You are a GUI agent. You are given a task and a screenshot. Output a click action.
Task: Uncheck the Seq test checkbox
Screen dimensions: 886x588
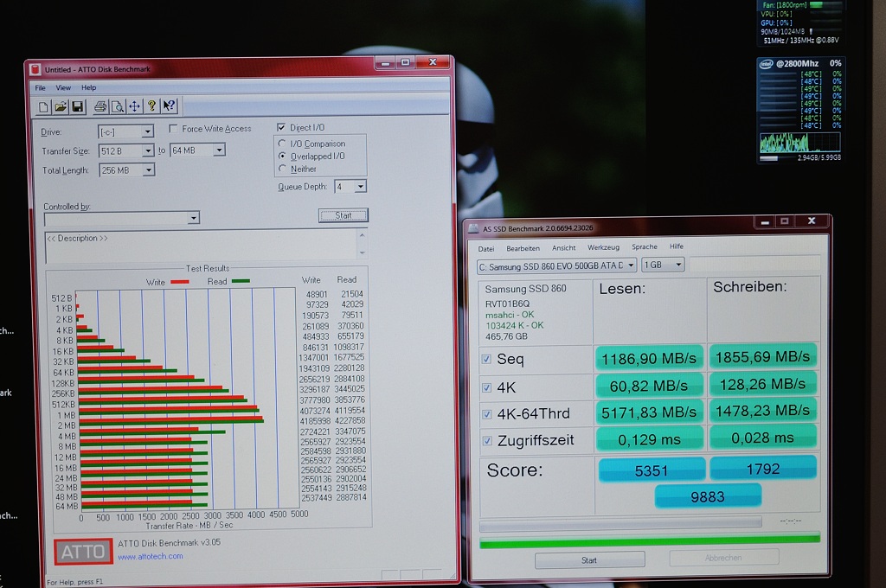486,359
